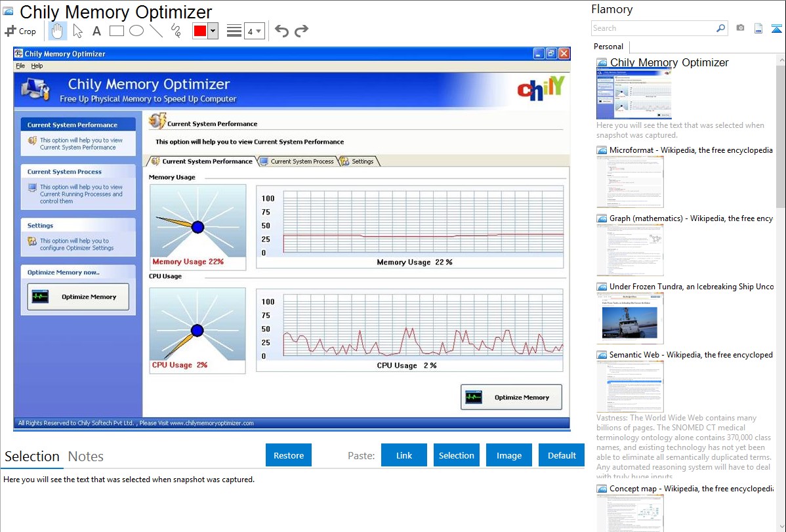Image resolution: width=786 pixels, height=532 pixels.
Task: Click Graph (mathematics) snapshot cloud icon
Action: pyautogui.click(x=602, y=218)
